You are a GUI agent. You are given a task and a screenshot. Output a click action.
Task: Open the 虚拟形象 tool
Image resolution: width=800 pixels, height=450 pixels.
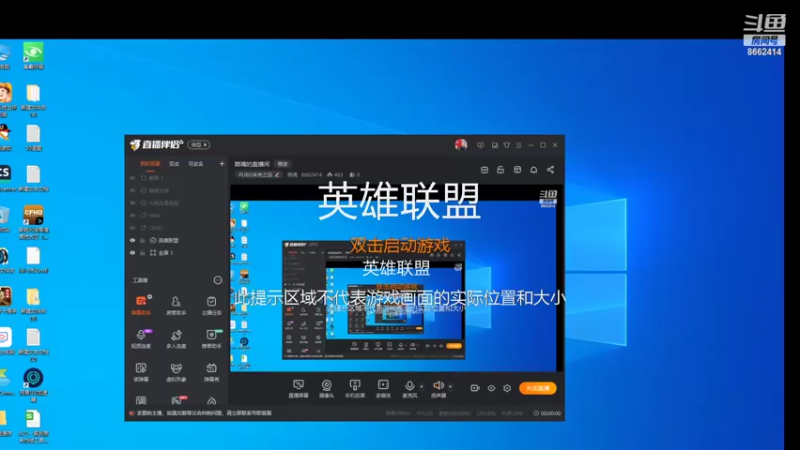[176, 372]
